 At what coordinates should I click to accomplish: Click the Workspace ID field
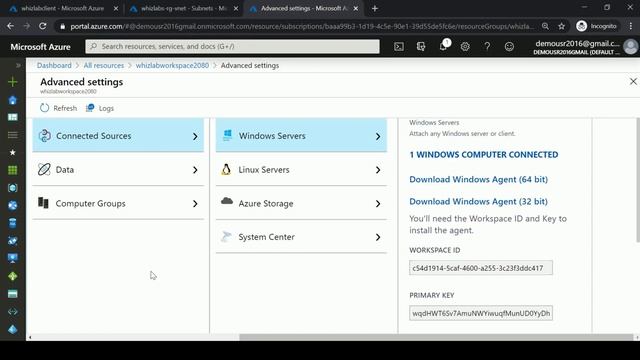pyautogui.click(x=481, y=268)
